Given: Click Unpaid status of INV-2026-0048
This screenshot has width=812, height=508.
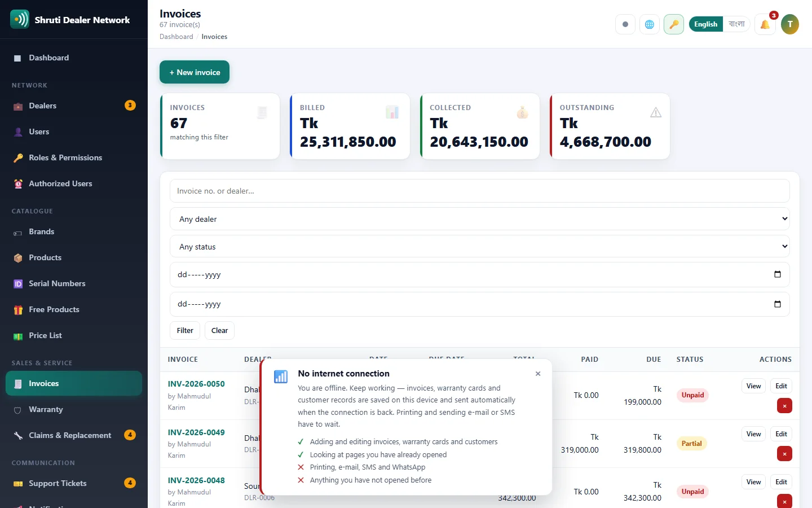Looking at the screenshot, I should [692, 492].
